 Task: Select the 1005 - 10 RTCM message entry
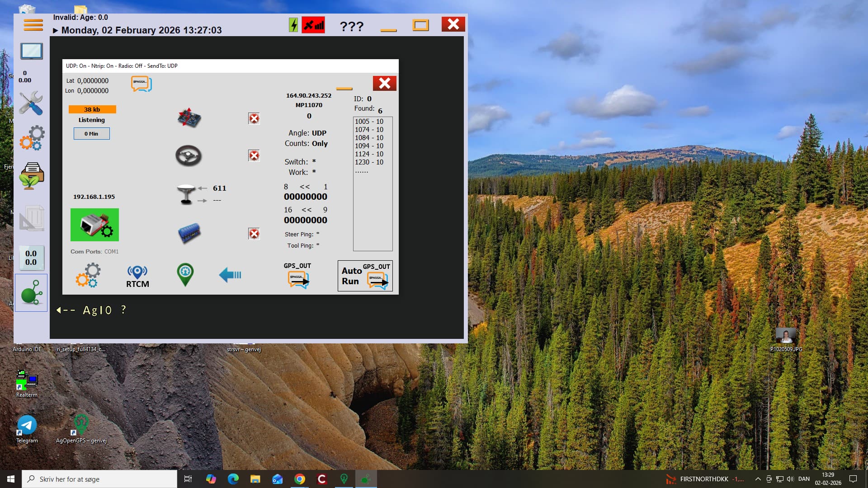pos(369,122)
